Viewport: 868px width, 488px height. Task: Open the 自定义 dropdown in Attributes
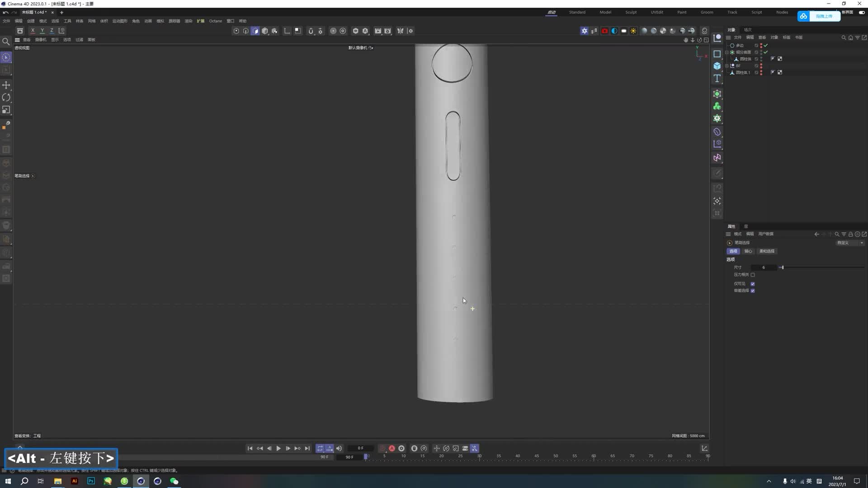click(x=850, y=243)
